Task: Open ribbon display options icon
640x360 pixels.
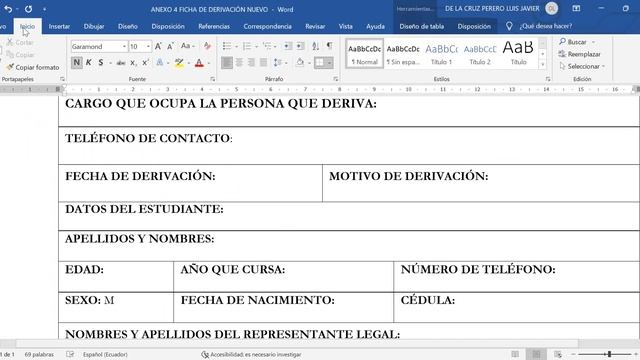Action: point(576,9)
